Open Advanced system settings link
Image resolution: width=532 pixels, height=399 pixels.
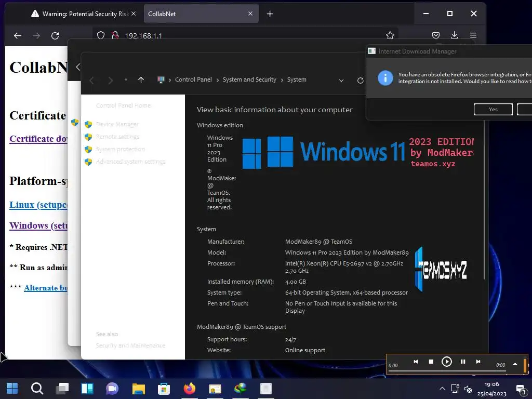[130, 162]
